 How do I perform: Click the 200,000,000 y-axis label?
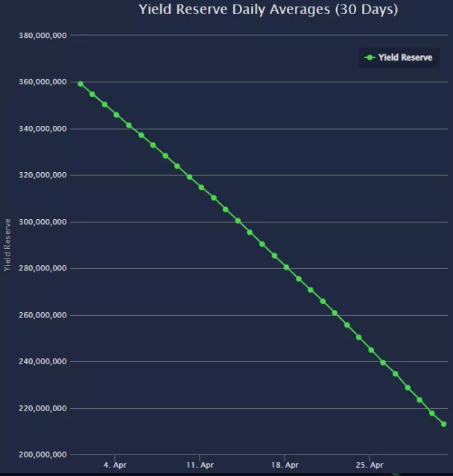click(42, 455)
